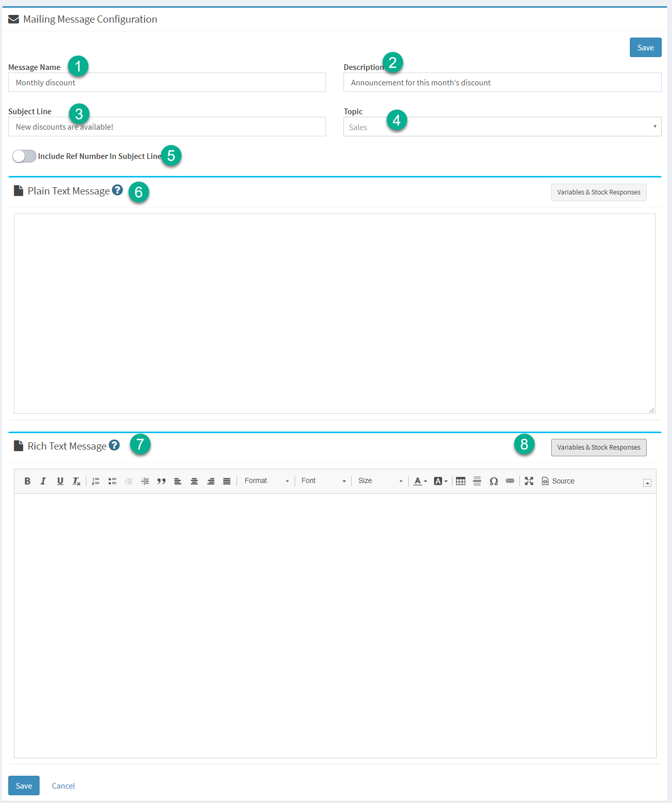Viewport: 672px width, 803px height.
Task: Open the Size dropdown
Action: click(x=380, y=481)
